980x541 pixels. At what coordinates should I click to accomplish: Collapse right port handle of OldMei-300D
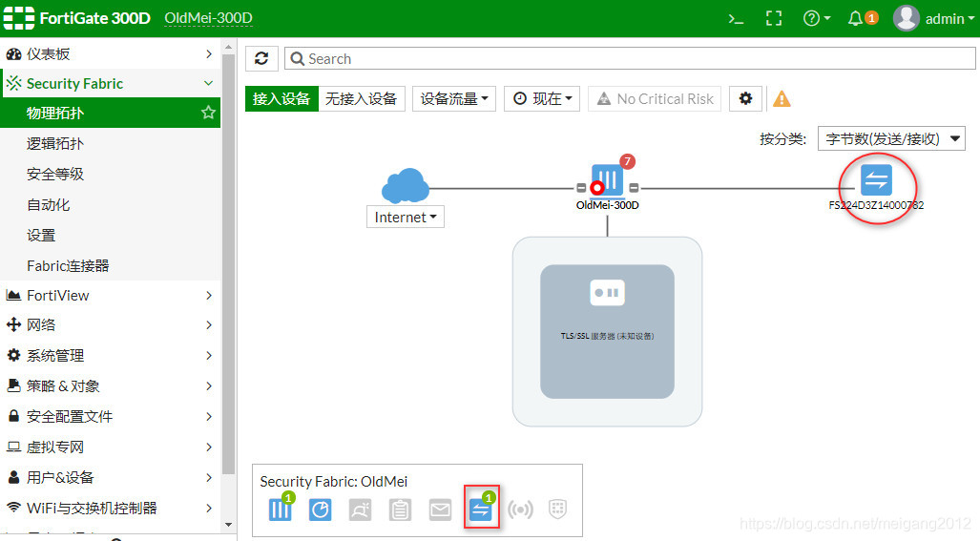click(634, 187)
